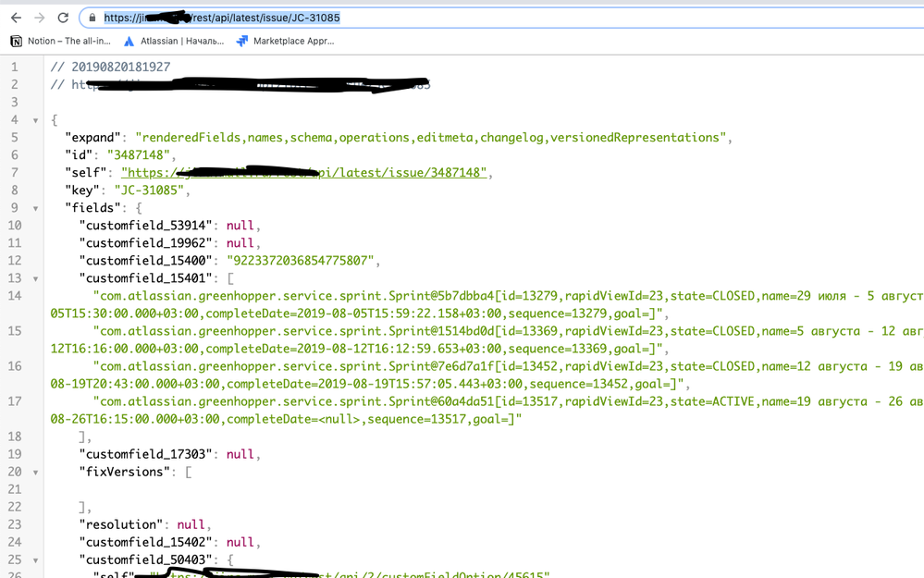
Task: Click the timestamp comment 20190820181927
Action: click(110, 68)
